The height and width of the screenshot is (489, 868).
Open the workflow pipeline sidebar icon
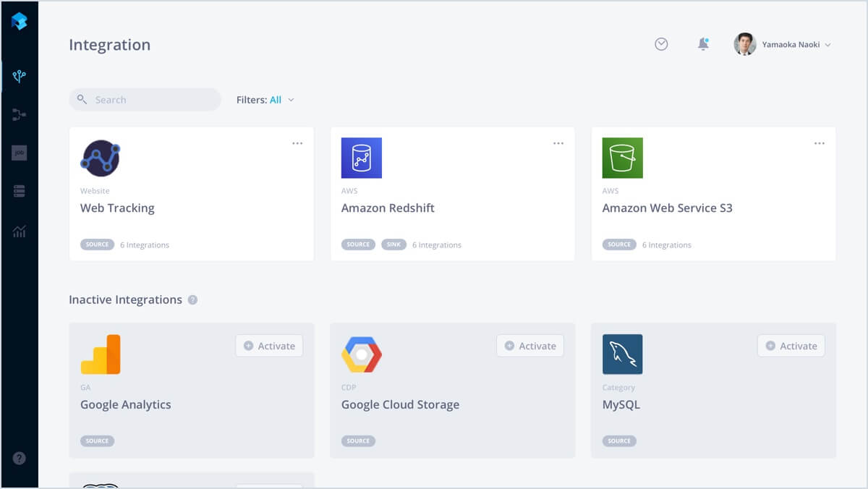[x=20, y=114]
